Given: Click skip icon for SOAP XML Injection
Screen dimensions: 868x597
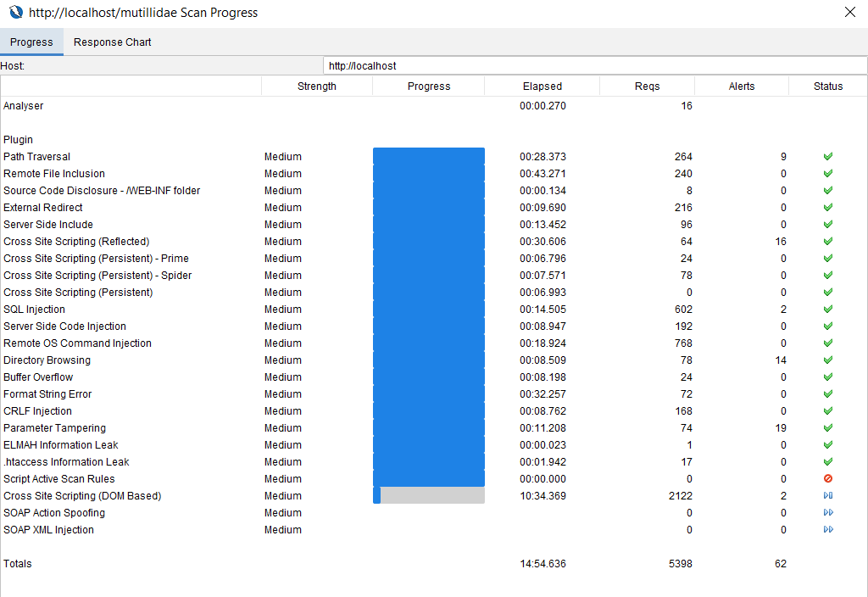Looking at the screenshot, I should click(x=828, y=530).
